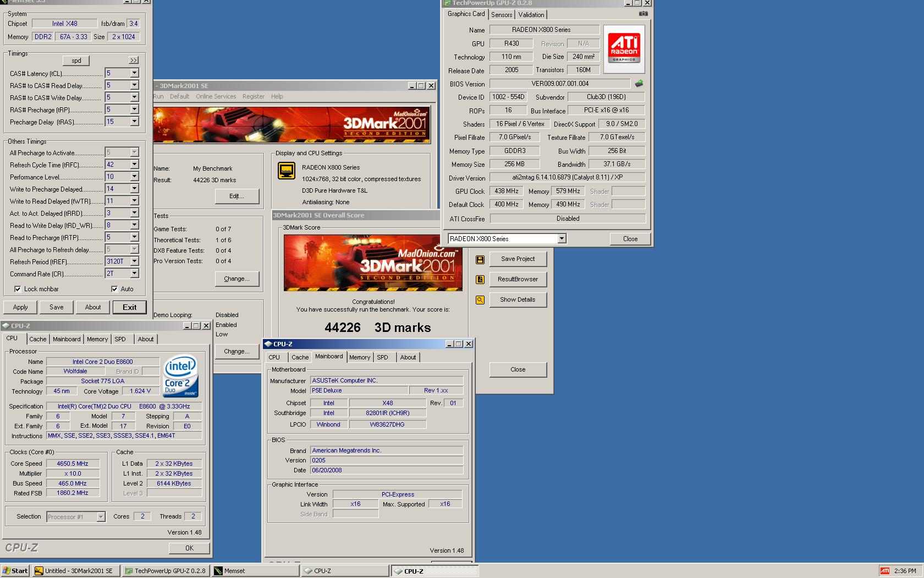Click Save in Memset
This screenshot has height=578, width=924.
pos(57,307)
